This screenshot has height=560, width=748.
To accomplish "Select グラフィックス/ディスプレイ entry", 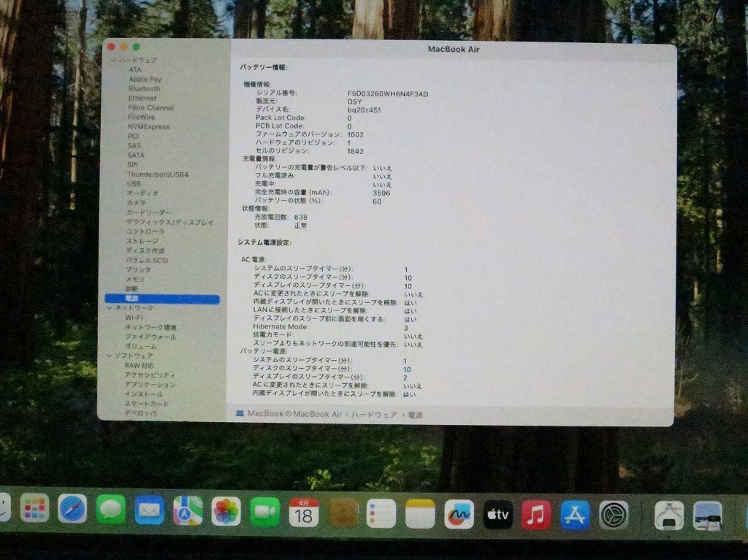I will 169,222.
